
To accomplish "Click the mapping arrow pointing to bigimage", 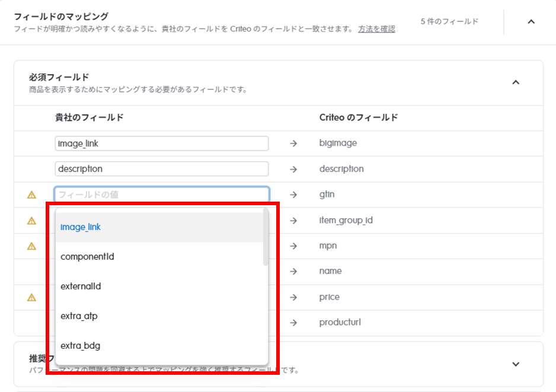I will [293, 144].
